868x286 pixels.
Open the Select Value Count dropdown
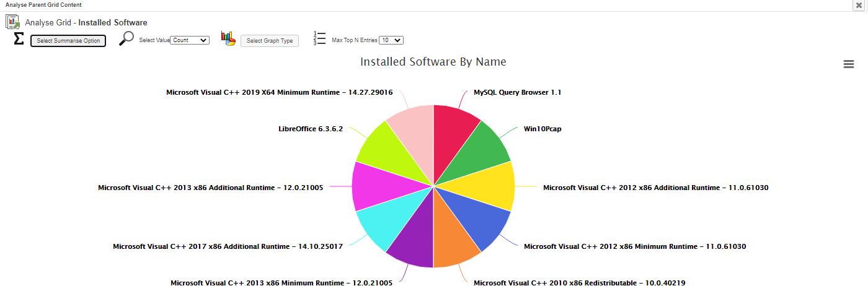[190, 40]
